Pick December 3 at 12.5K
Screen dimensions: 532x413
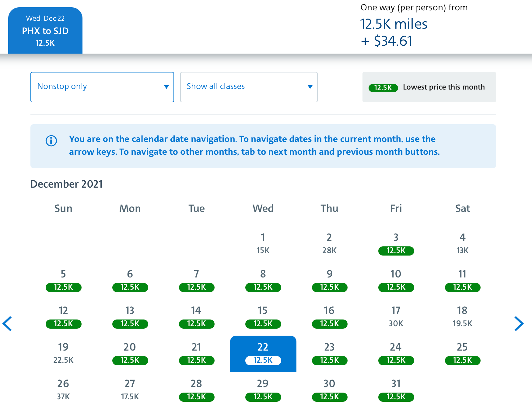pyautogui.click(x=396, y=244)
